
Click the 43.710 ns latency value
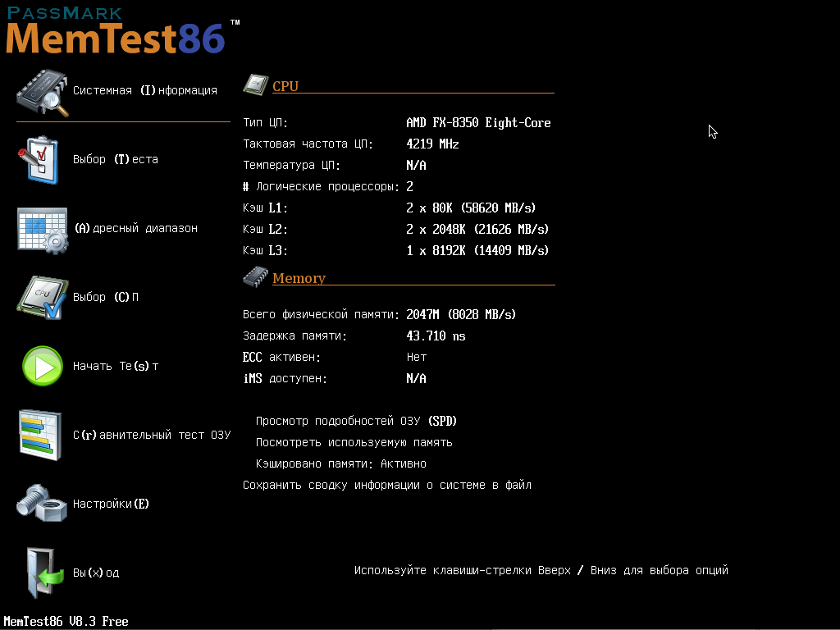tap(436, 336)
